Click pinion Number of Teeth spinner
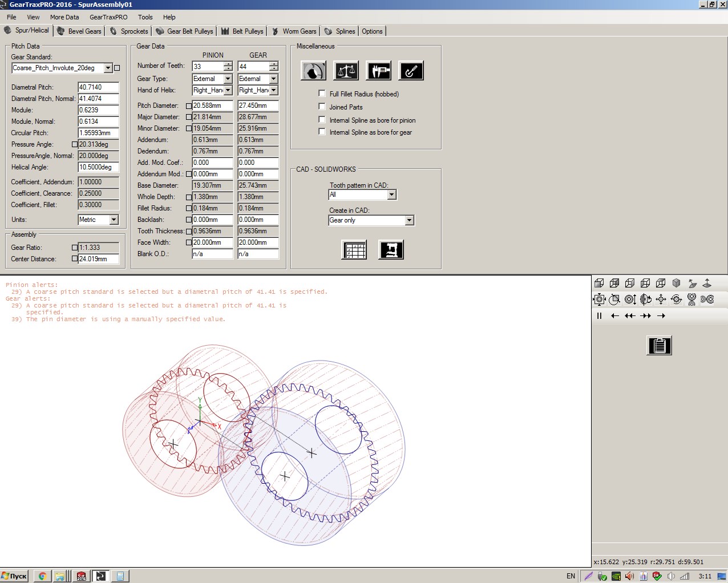Image resolution: width=728 pixels, height=583 pixels. coord(228,66)
